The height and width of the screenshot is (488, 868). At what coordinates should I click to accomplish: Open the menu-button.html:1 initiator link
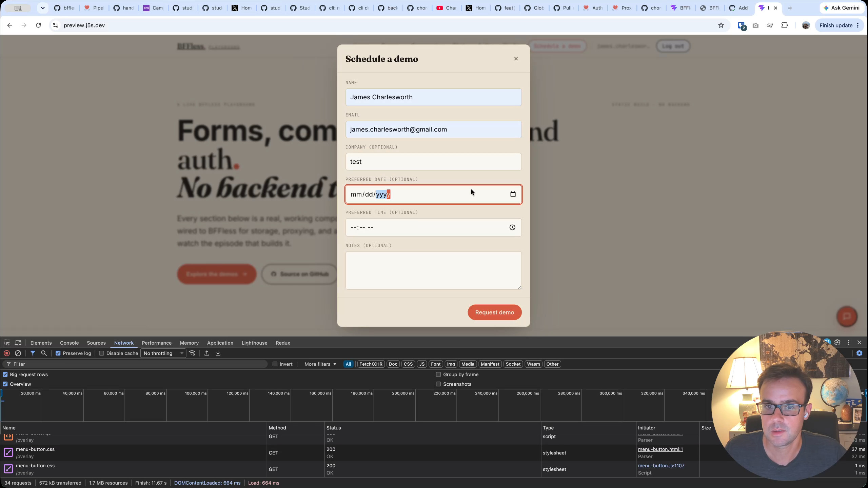click(660, 449)
